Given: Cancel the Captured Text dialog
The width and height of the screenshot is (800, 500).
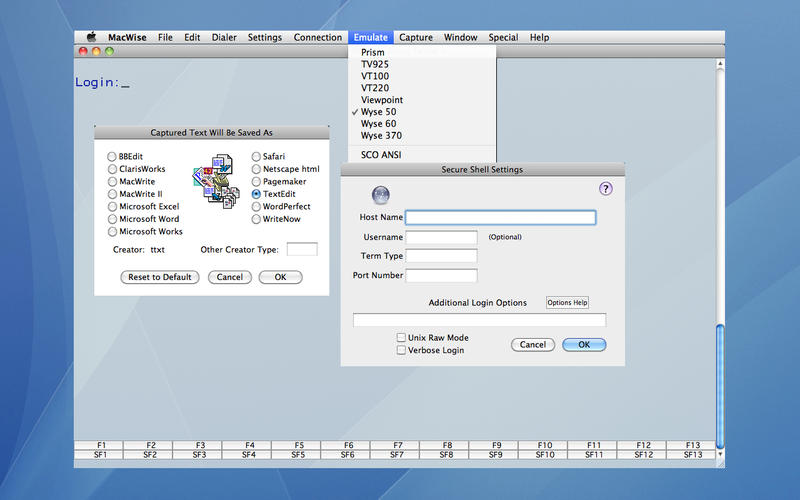Looking at the screenshot, I should [x=230, y=277].
